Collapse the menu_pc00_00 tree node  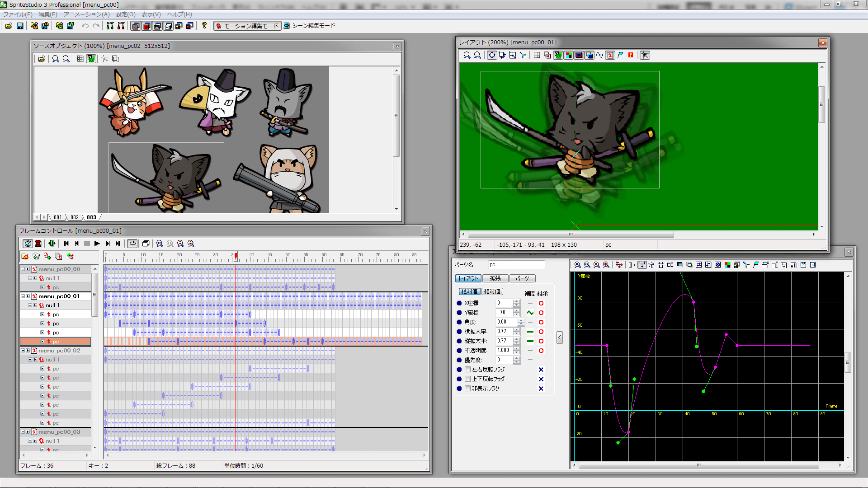coord(23,269)
